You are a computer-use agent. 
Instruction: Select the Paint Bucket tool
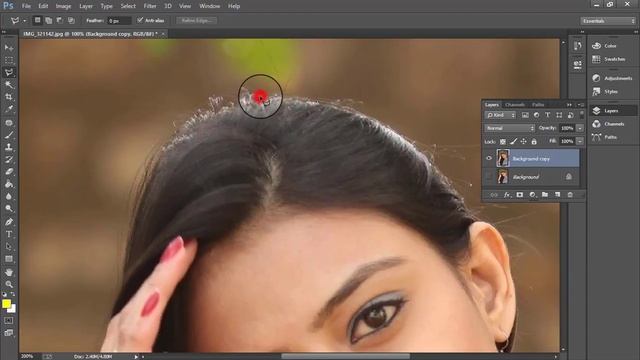click(x=9, y=184)
